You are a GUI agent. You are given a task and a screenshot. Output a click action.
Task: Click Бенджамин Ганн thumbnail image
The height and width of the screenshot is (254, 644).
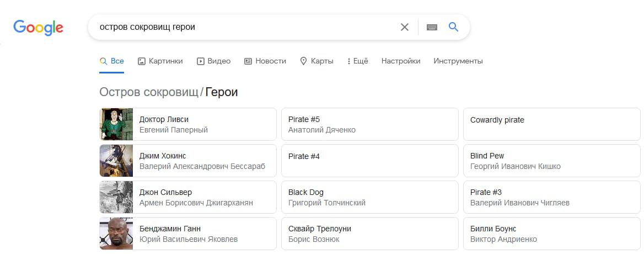pyautogui.click(x=116, y=234)
